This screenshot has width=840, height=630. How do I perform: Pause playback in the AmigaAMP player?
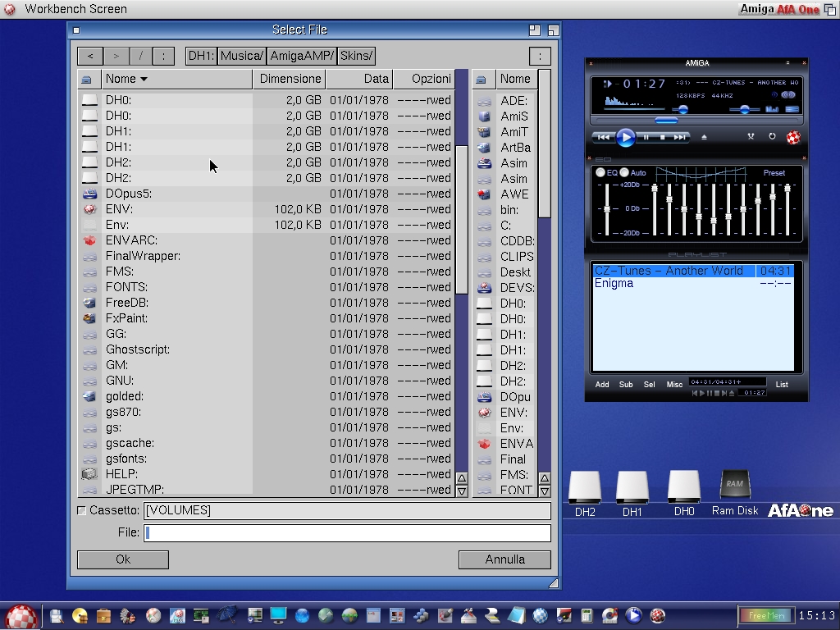pyautogui.click(x=646, y=138)
